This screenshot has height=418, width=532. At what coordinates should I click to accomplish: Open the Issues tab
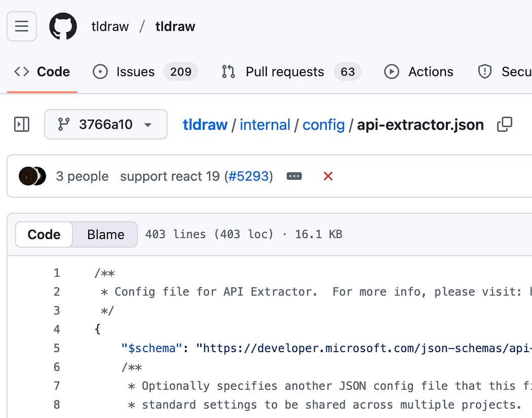point(135,72)
